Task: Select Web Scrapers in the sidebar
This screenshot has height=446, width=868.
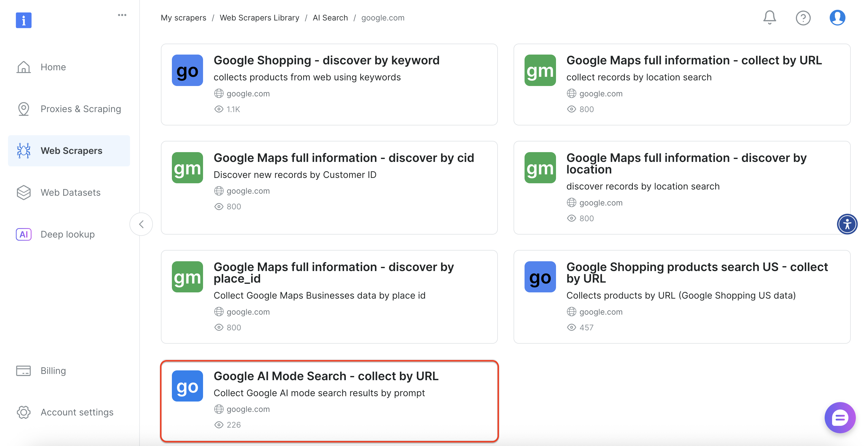Action: [69, 150]
